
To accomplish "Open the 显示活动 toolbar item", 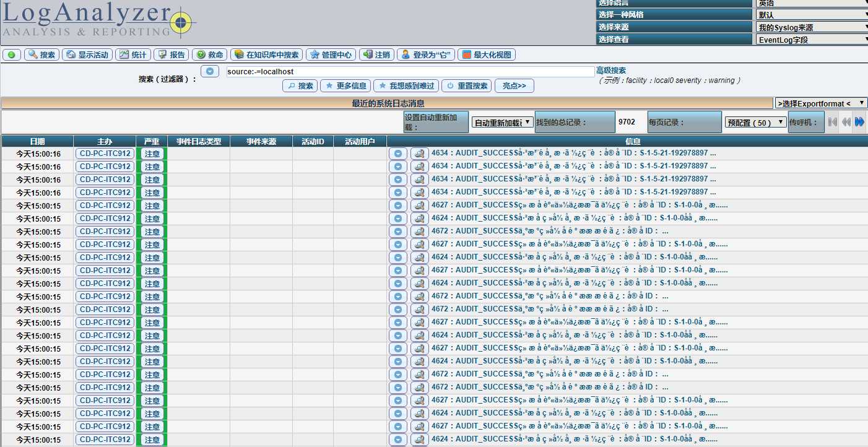I will 87,54.
